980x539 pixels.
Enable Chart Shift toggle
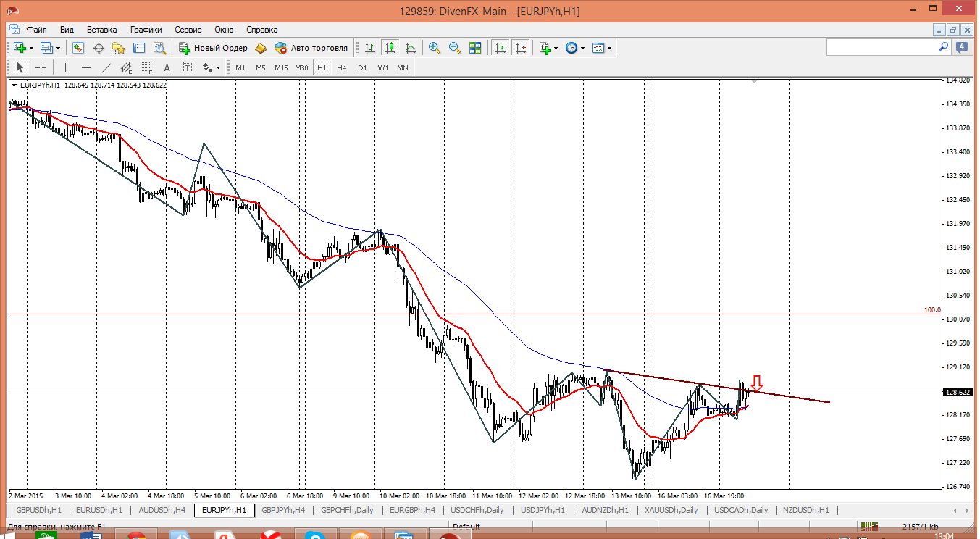click(520, 48)
